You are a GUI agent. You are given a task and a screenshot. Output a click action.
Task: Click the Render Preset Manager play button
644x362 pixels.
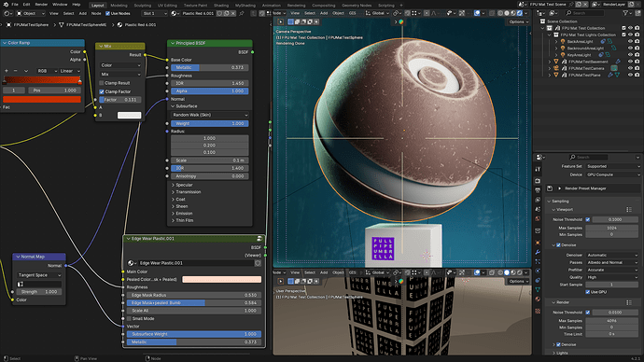coord(559,188)
